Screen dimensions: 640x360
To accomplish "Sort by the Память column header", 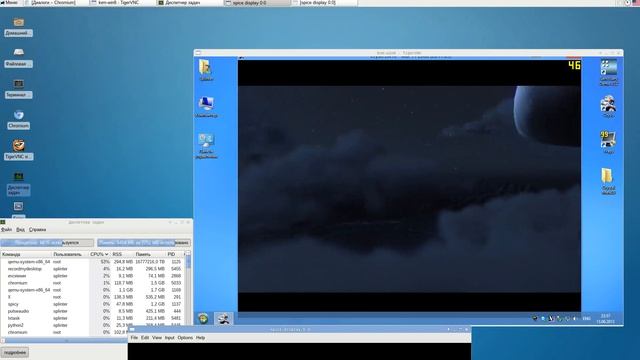I will pyautogui.click(x=150, y=254).
